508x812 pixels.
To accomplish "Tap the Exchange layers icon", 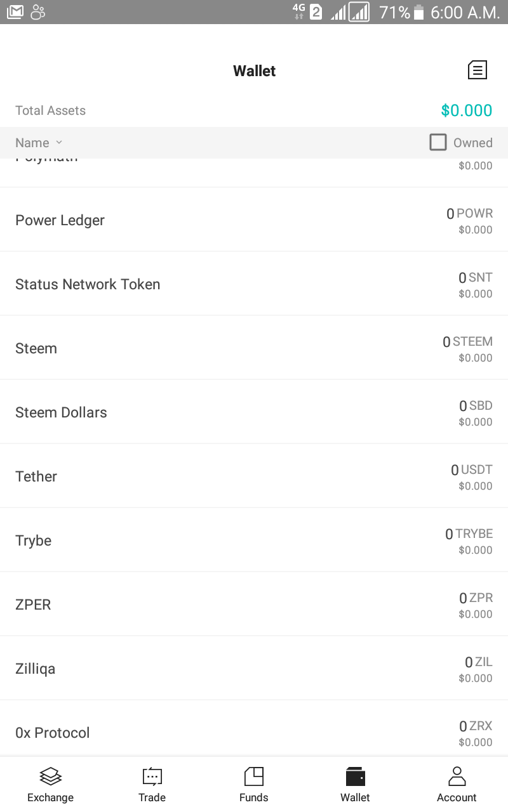I will [x=50, y=776].
